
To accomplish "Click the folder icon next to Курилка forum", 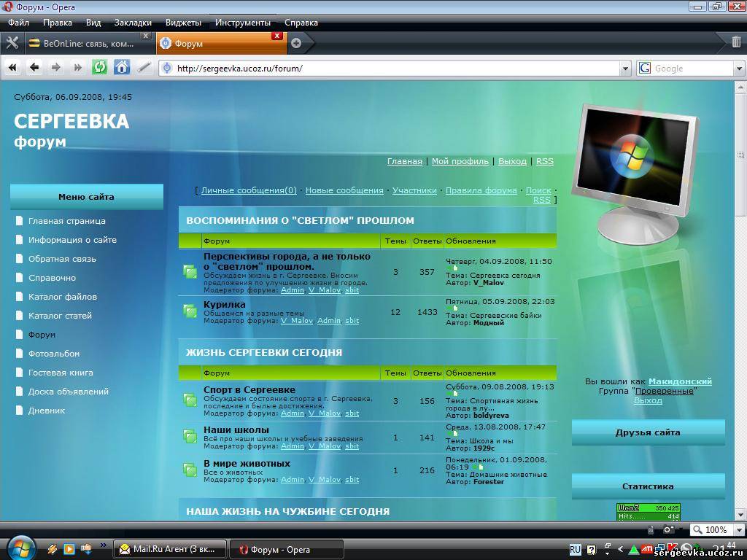I will point(190,312).
